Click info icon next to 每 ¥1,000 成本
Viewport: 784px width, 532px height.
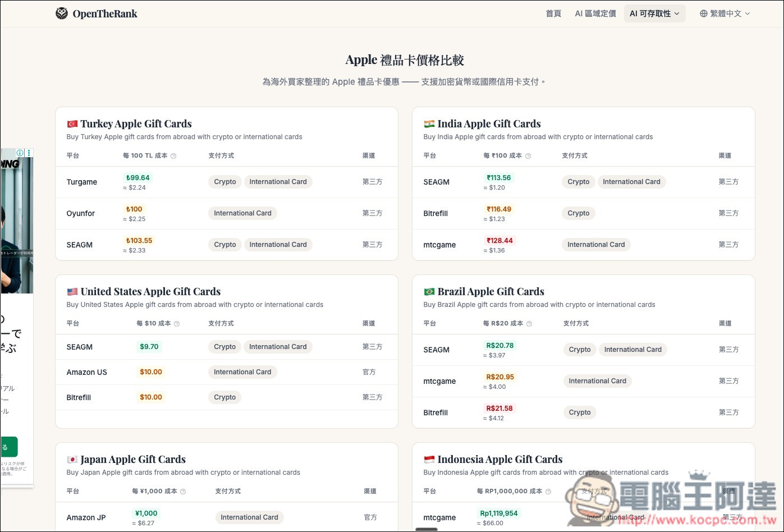click(183, 492)
